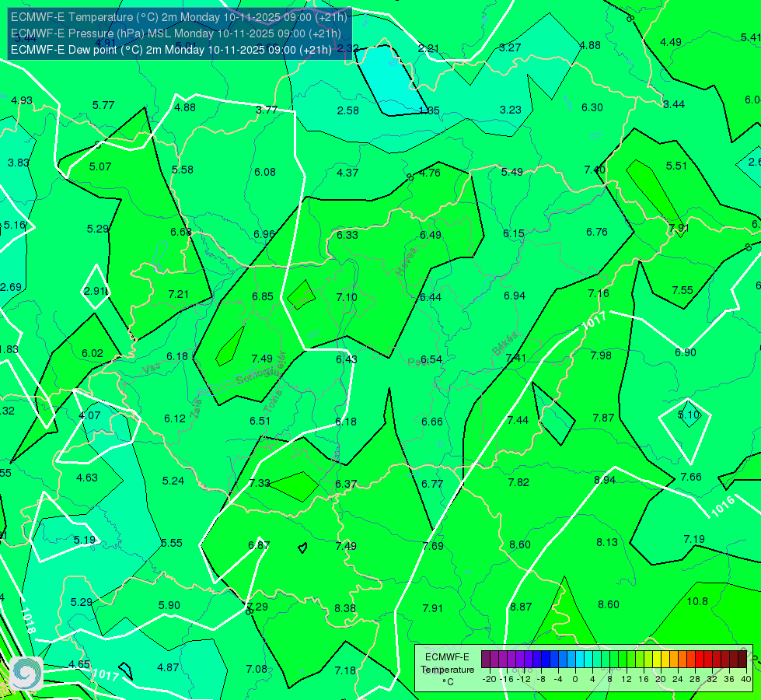Click the purple -20 degree legend swatch
The width and height of the screenshot is (761, 700).
[486, 660]
